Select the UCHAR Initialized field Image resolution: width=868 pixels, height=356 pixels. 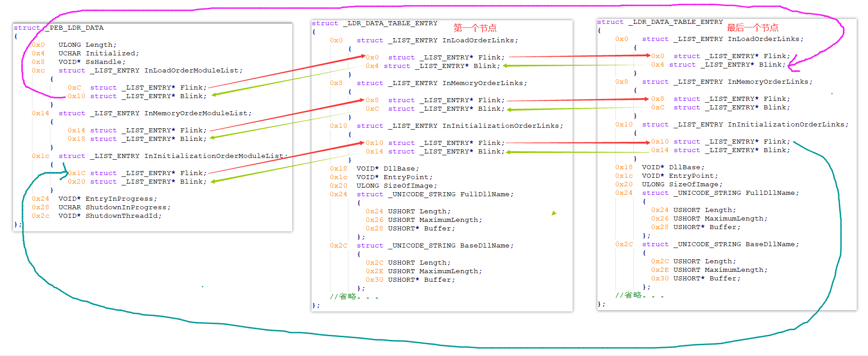[x=99, y=54]
